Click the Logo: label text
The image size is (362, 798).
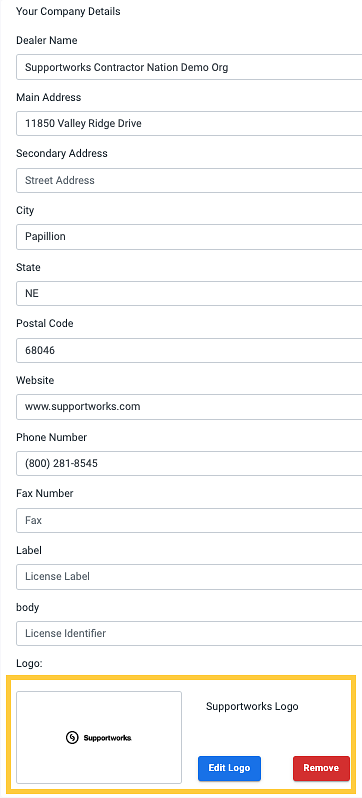28,664
